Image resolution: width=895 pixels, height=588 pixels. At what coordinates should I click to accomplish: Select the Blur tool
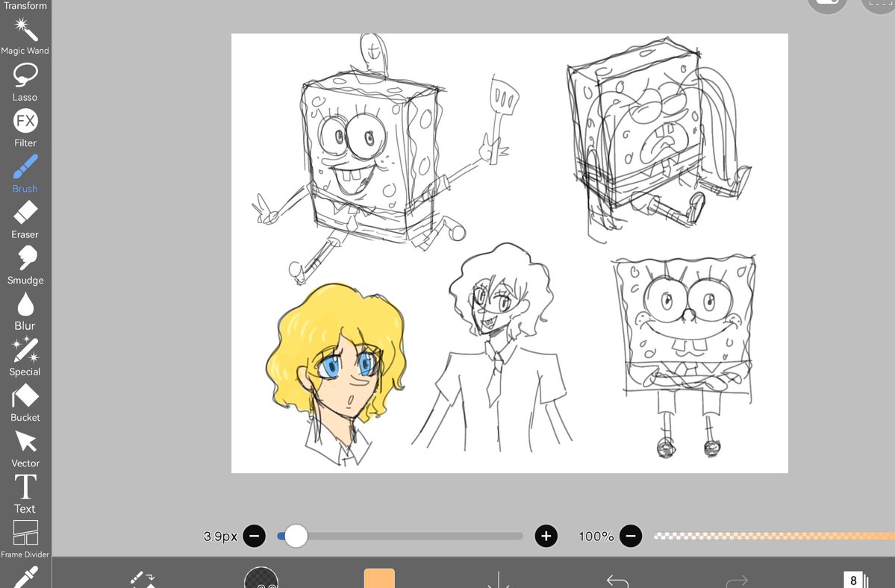coord(25,311)
